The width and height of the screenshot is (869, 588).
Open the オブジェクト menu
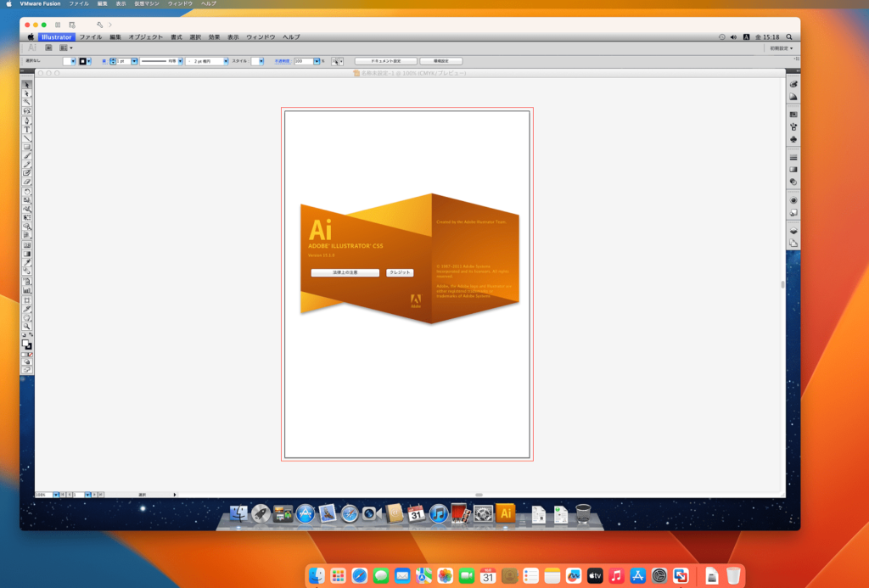146,37
